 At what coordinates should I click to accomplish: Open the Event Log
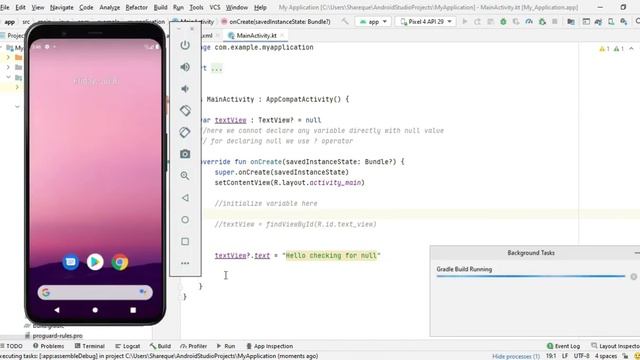(563, 346)
